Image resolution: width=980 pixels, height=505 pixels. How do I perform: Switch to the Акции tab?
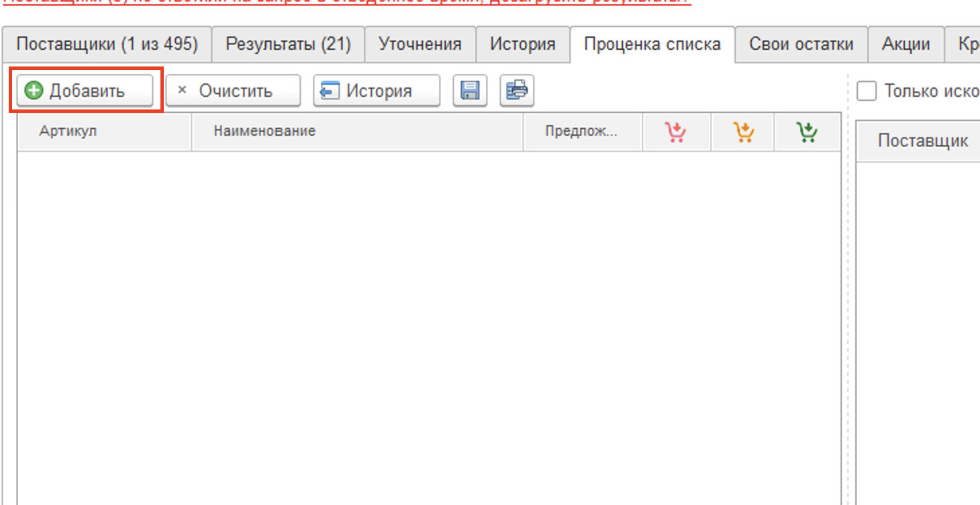click(906, 45)
